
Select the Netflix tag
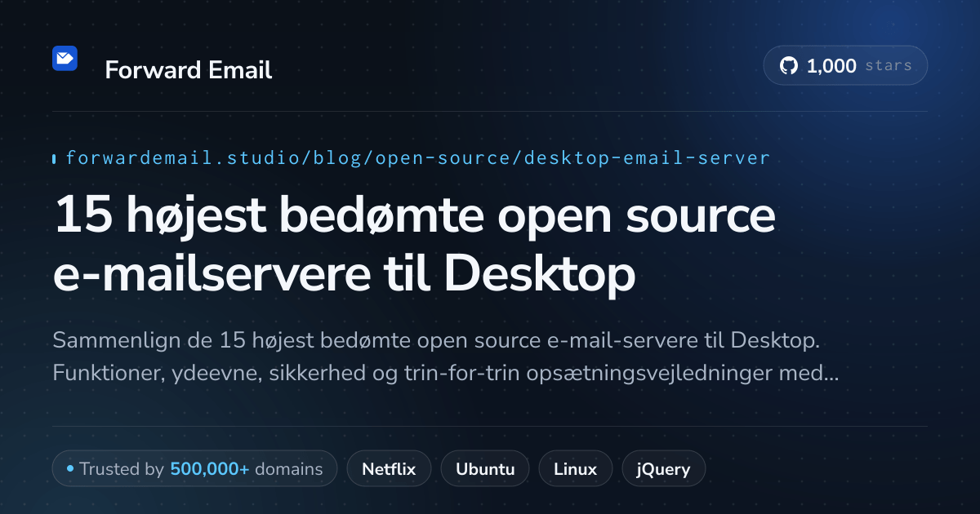(x=389, y=469)
